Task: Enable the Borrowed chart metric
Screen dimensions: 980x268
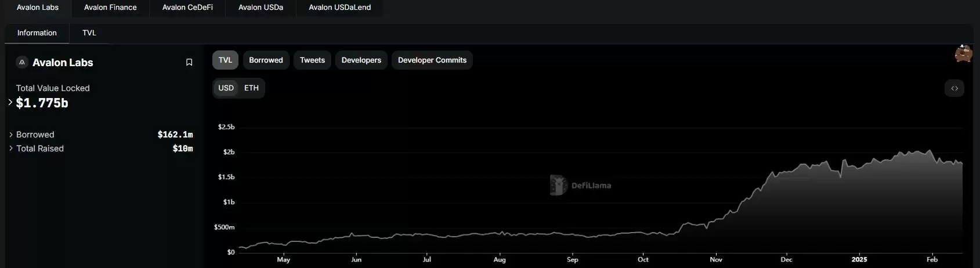Action: 266,60
